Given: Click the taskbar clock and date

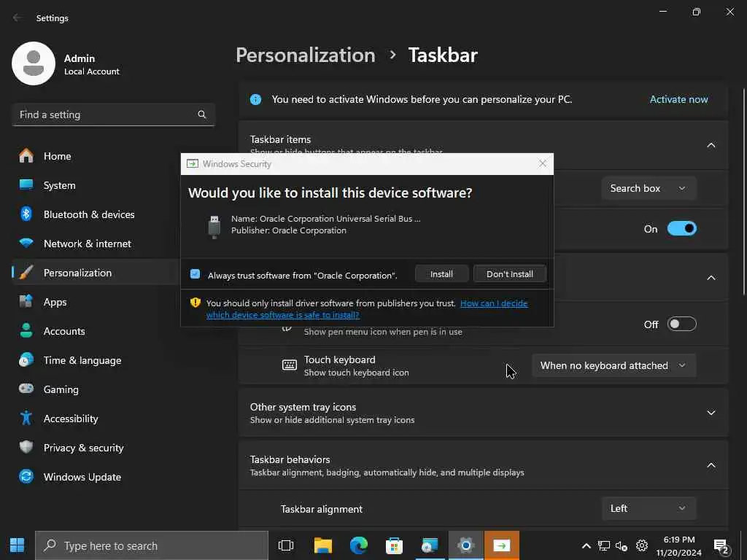Looking at the screenshot, I should pos(679,545).
